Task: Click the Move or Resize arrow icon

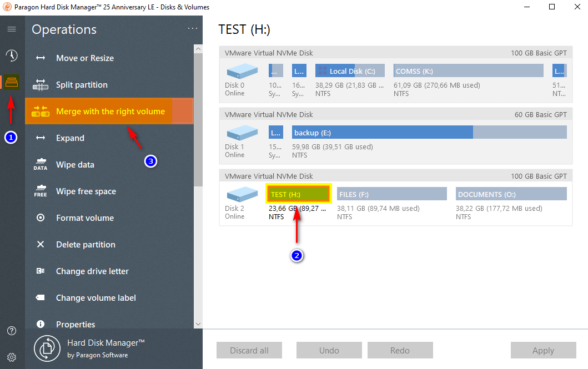Action: coord(41,58)
